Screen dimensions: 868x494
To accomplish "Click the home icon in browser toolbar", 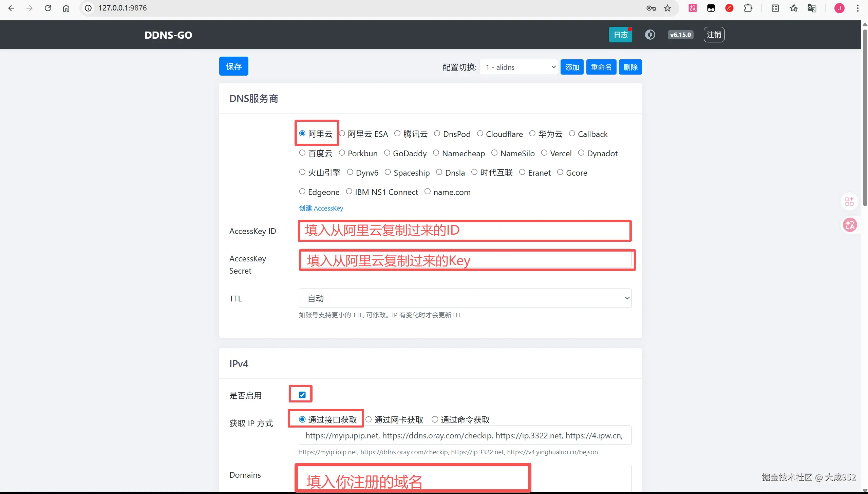I will point(66,8).
